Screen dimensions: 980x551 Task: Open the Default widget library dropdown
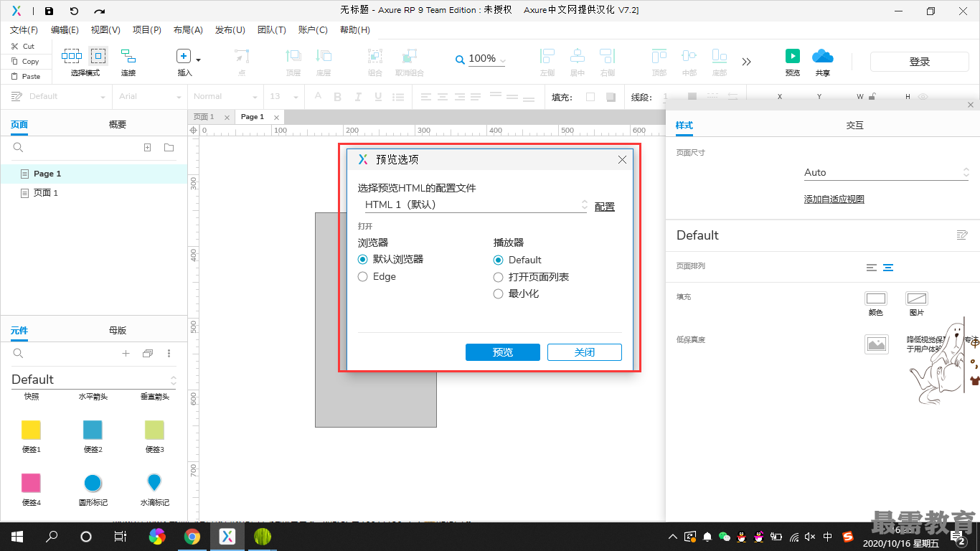(x=94, y=380)
